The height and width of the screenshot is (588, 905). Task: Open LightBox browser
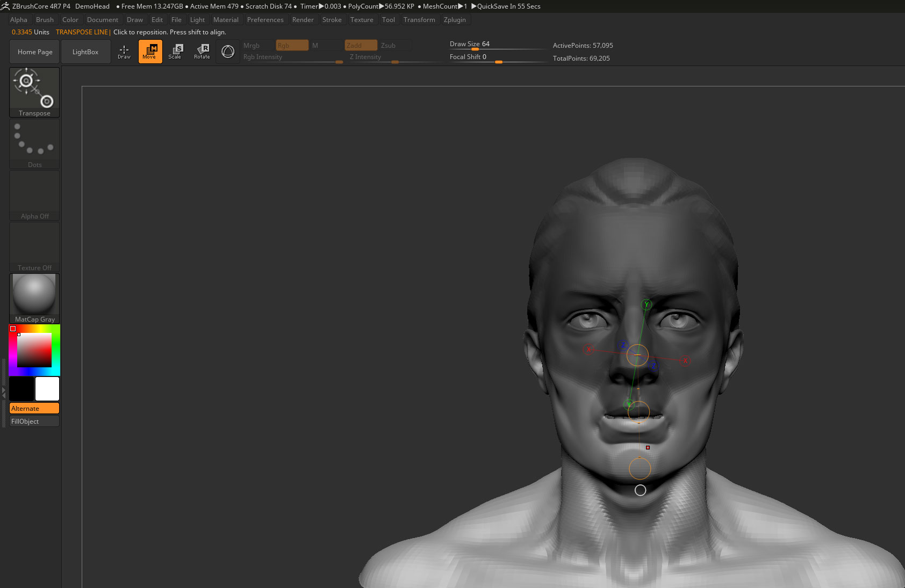coord(85,52)
